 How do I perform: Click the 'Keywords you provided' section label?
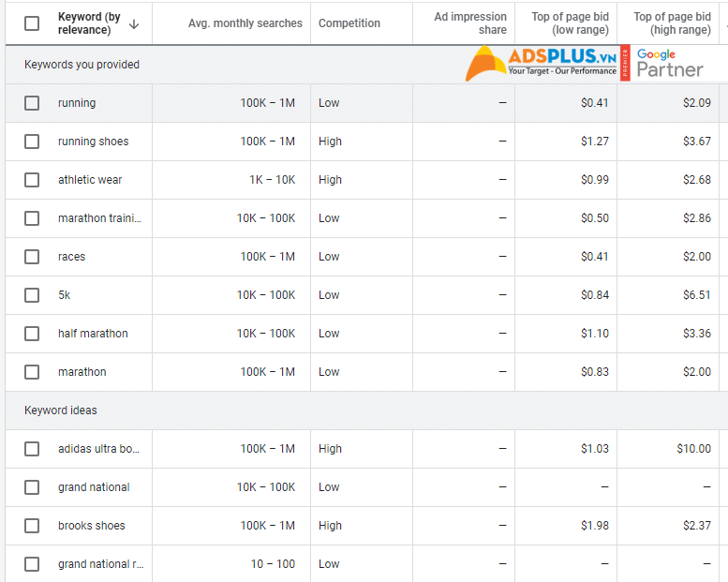pos(82,65)
